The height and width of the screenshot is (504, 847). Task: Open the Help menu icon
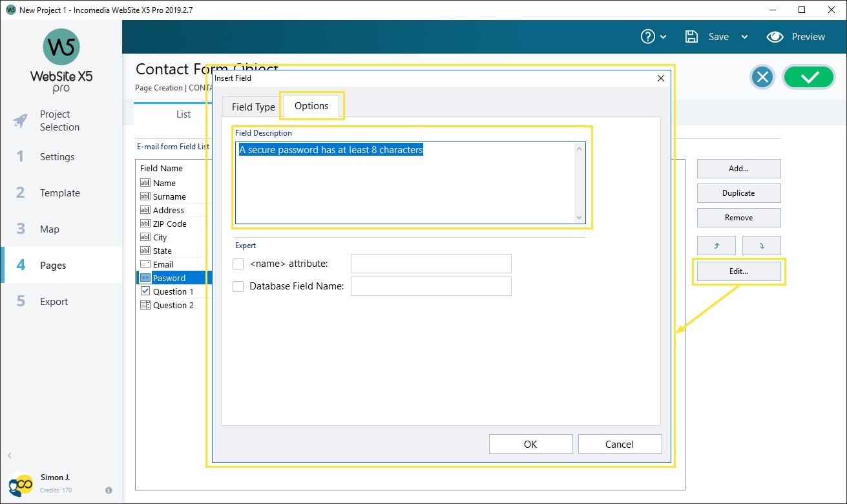click(x=649, y=37)
